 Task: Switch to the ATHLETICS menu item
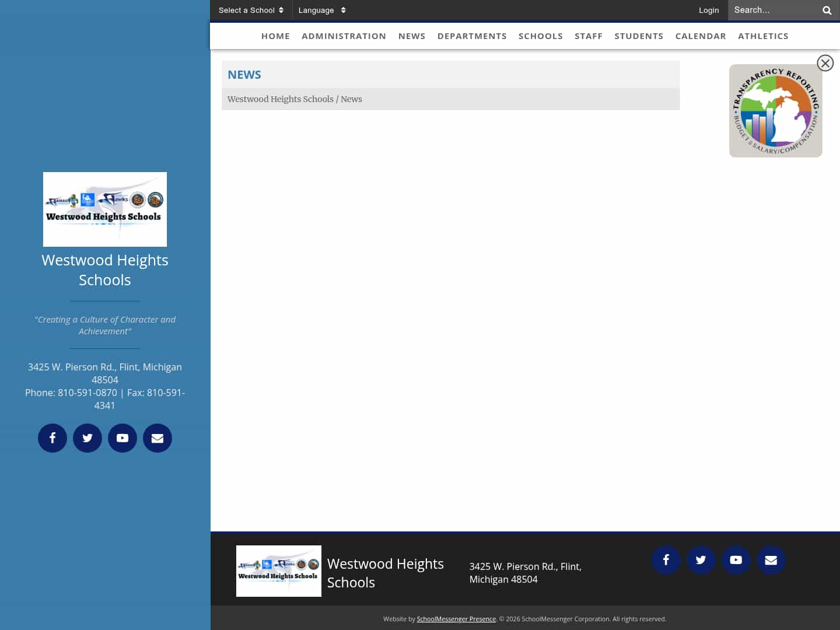click(x=763, y=36)
